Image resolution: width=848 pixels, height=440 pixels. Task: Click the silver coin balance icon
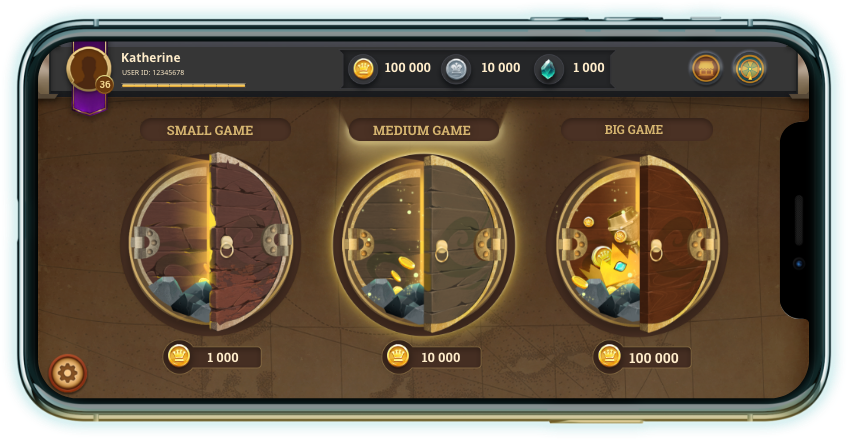coord(456,69)
